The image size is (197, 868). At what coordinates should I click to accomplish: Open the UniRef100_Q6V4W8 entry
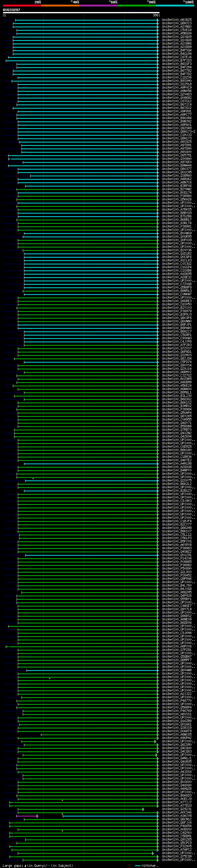pyautogui.click(x=177, y=670)
